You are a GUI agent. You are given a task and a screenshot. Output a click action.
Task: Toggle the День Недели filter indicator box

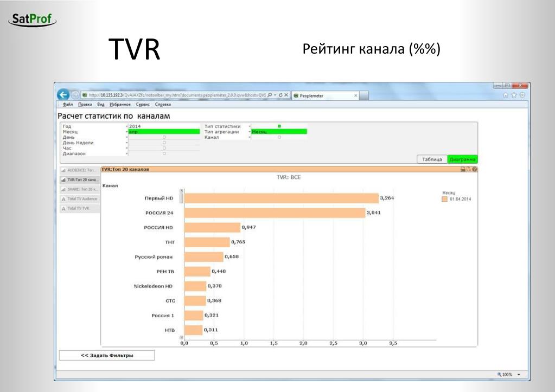click(x=164, y=143)
